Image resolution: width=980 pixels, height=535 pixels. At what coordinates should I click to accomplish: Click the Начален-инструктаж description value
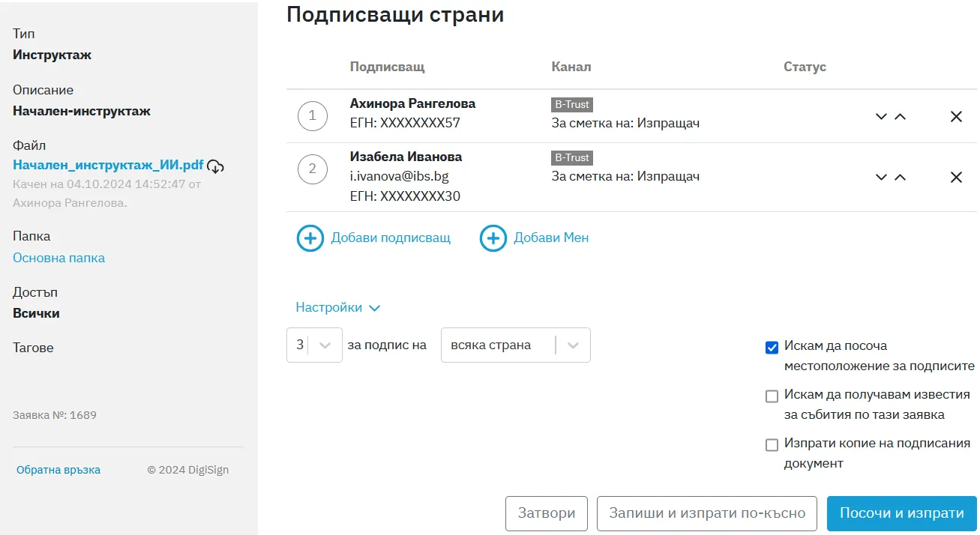click(82, 111)
